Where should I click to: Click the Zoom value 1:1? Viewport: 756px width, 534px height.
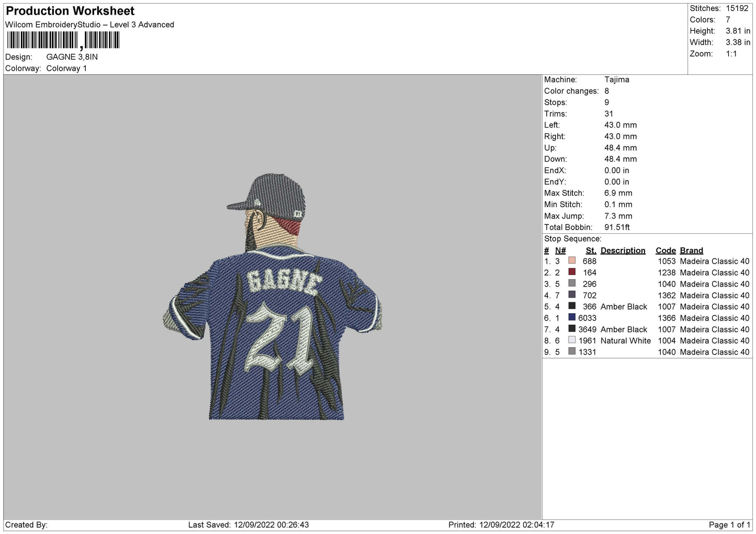(731, 54)
